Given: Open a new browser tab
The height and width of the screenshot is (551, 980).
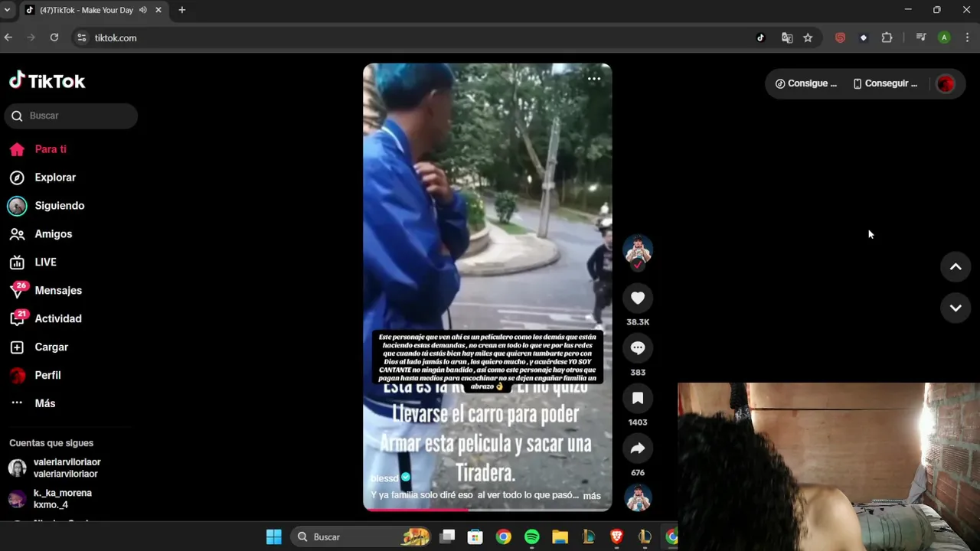Looking at the screenshot, I should pyautogui.click(x=182, y=10).
